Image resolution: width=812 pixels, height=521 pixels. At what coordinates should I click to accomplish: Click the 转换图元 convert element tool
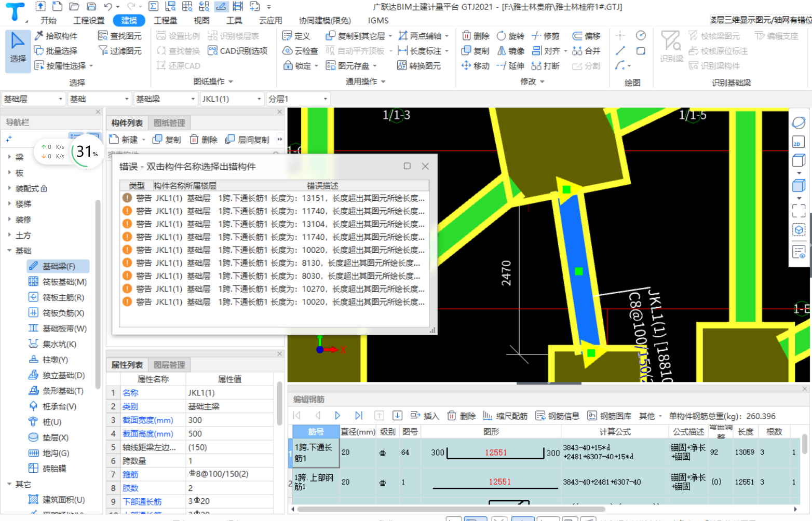419,66
